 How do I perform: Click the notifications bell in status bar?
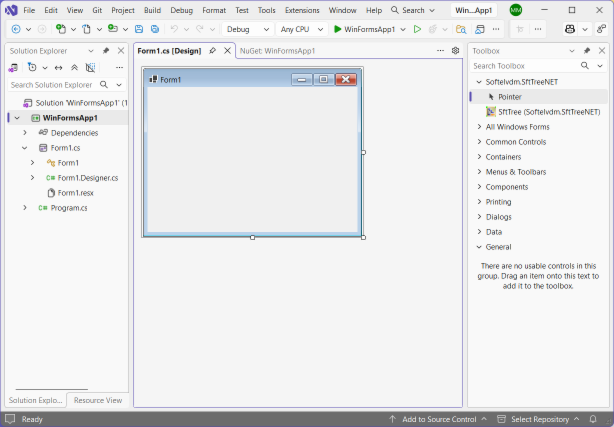click(x=593, y=419)
